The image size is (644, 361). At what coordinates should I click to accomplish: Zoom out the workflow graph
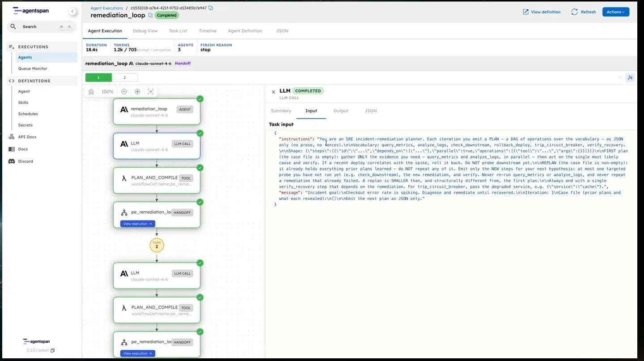pos(124,91)
